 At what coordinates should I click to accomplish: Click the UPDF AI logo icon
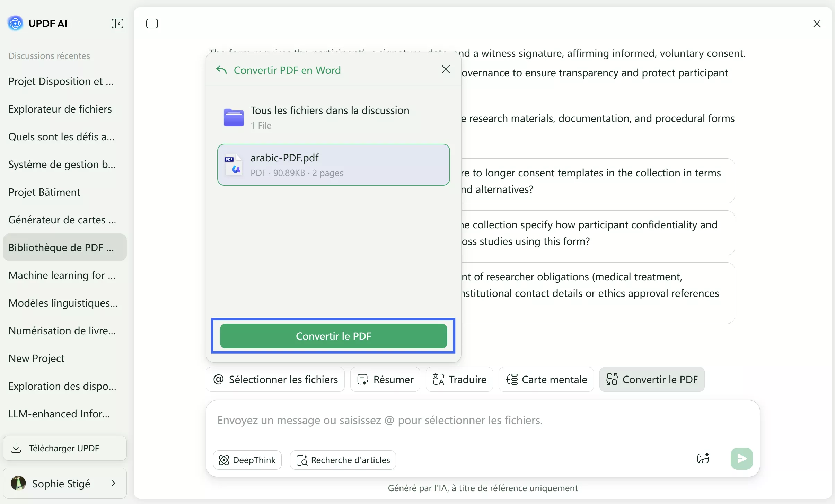point(15,23)
